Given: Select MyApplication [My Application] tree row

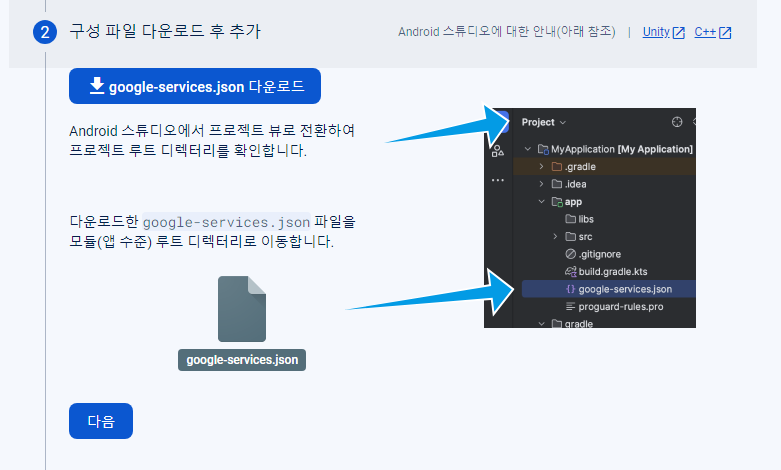Looking at the screenshot, I should [604, 149].
